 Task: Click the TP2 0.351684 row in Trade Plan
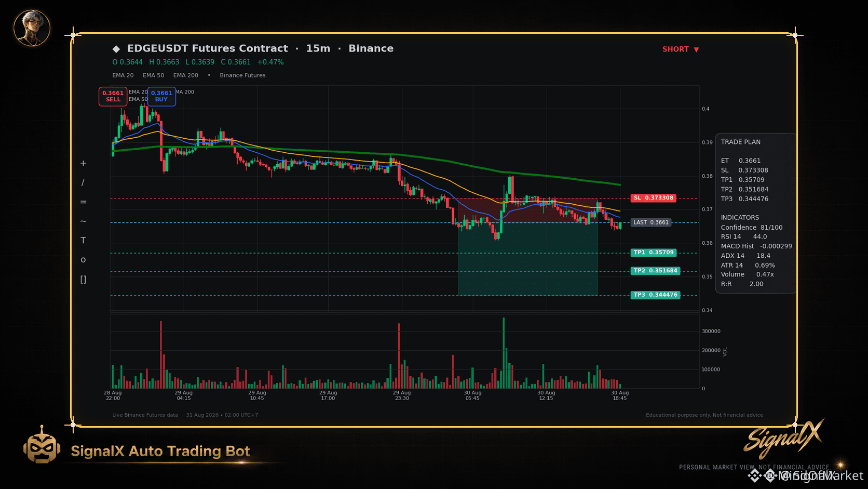744,190
